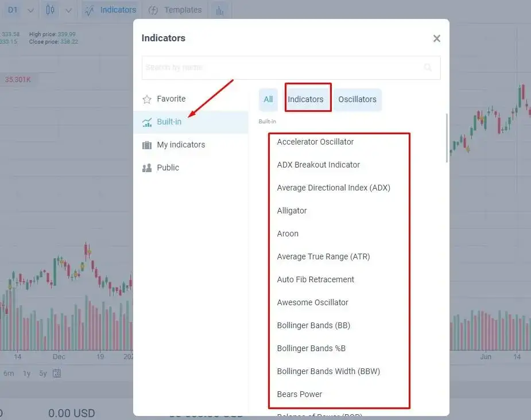Open the calendar date picker icon

56,373
